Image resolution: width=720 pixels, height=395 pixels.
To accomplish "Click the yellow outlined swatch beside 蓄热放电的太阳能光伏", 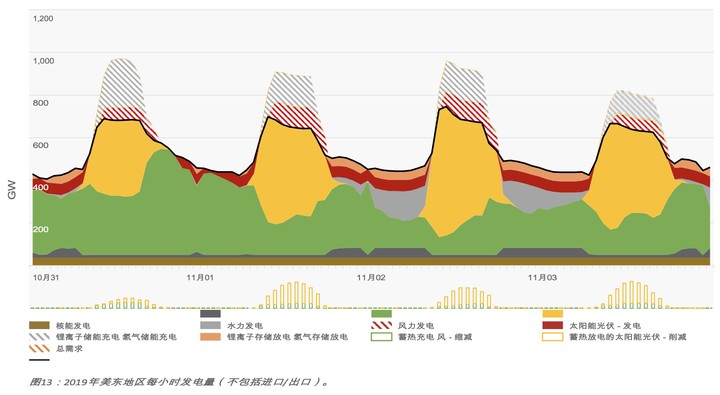I will [552, 337].
